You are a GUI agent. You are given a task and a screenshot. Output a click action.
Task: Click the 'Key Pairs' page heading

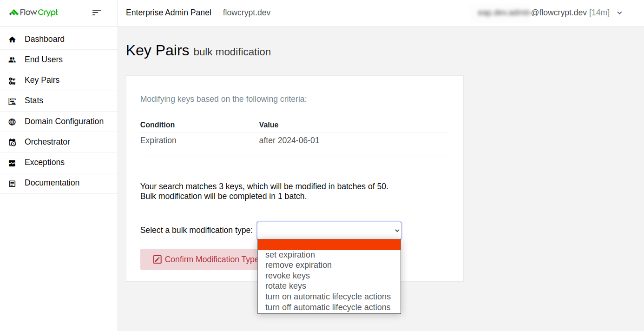pyautogui.click(x=158, y=50)
